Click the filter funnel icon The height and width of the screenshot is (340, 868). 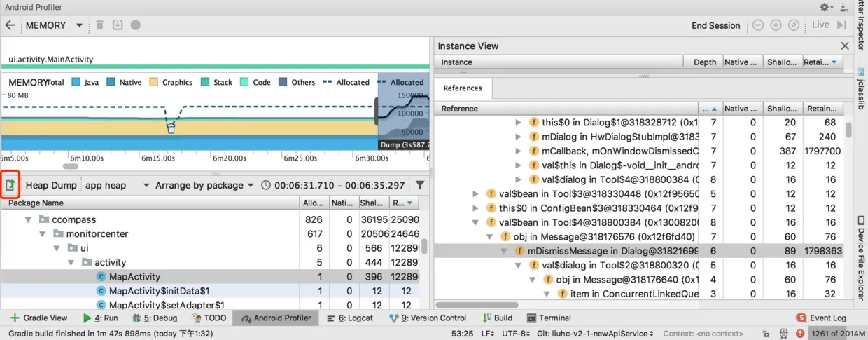click(x=420, y=186)
